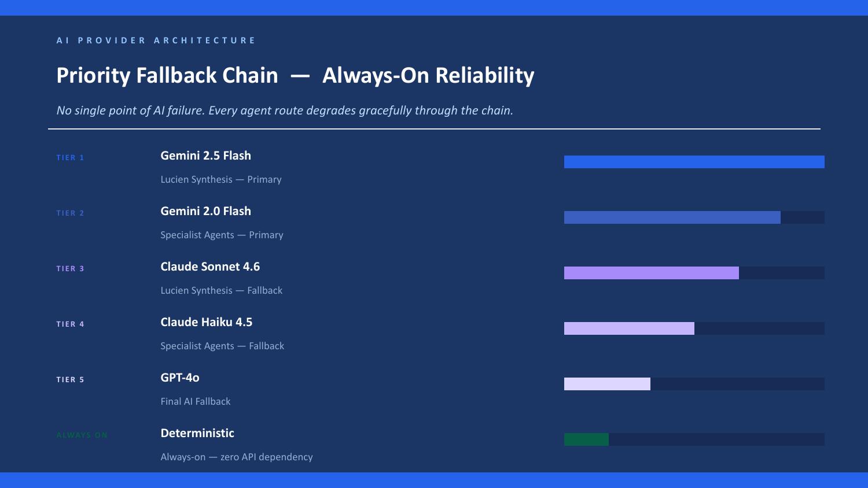Select the Deterministic heading text
This screenshot has width=868, height=488.
pyautogui.click(x=197, y=433)
